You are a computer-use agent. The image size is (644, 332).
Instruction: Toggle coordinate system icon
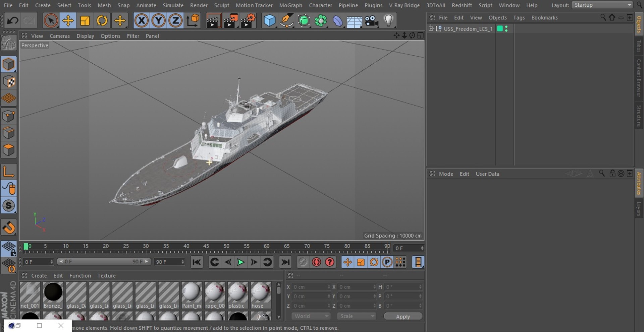click(x=193, y=21)
